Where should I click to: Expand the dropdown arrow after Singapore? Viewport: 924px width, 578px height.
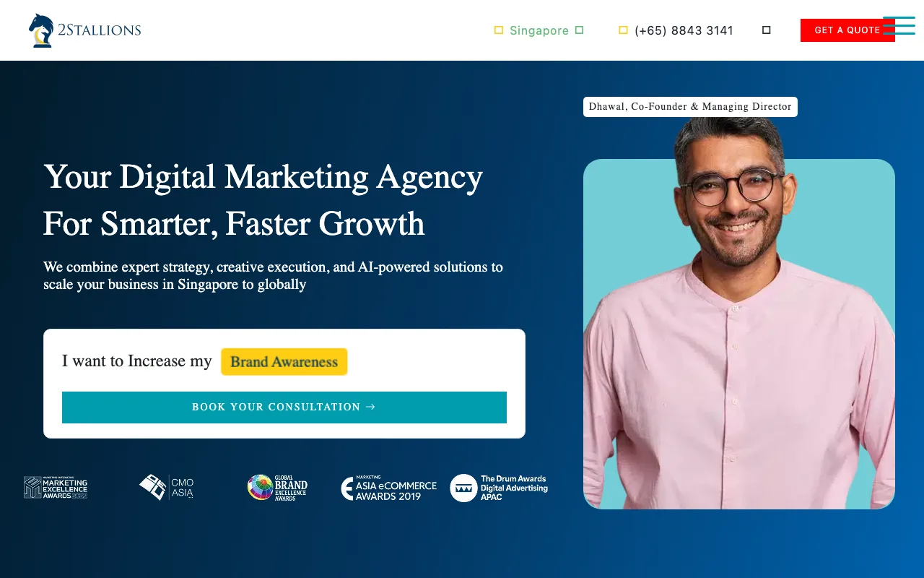coord(579,30)
